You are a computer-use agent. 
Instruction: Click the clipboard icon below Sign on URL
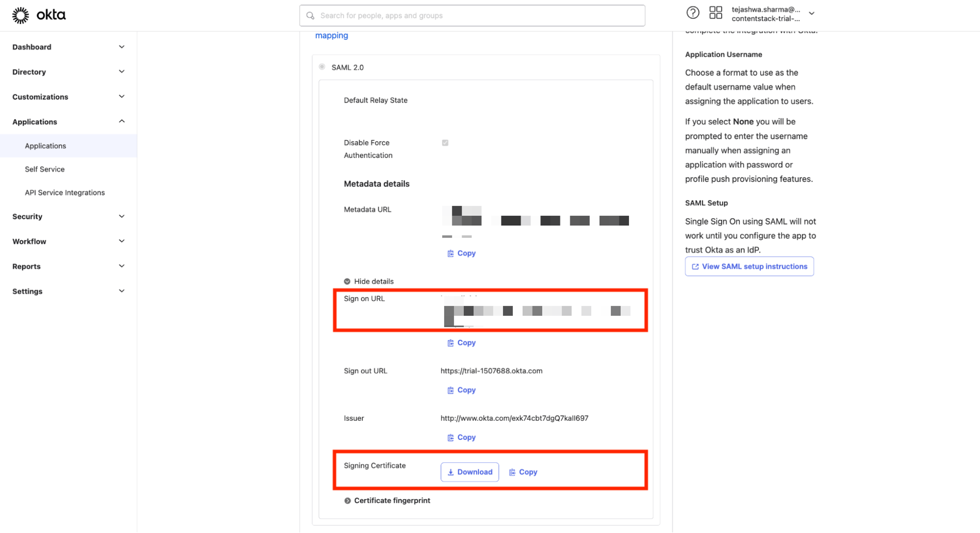[x=450, y=343]
